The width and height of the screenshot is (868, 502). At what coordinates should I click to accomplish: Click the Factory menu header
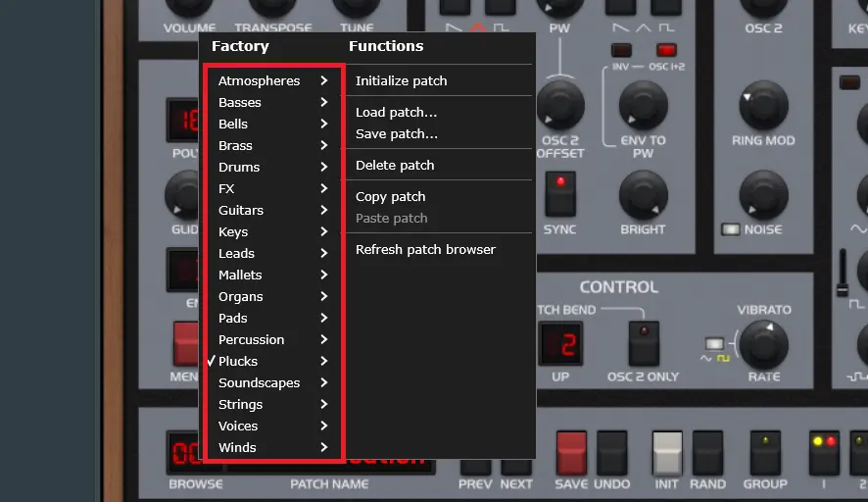[240, 46]
